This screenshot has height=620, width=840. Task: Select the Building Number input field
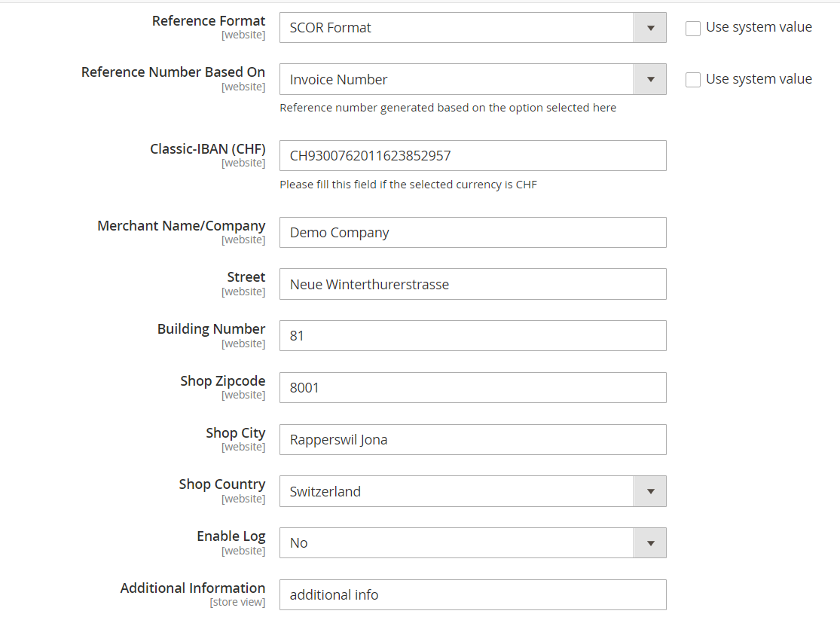click(472, 336)
